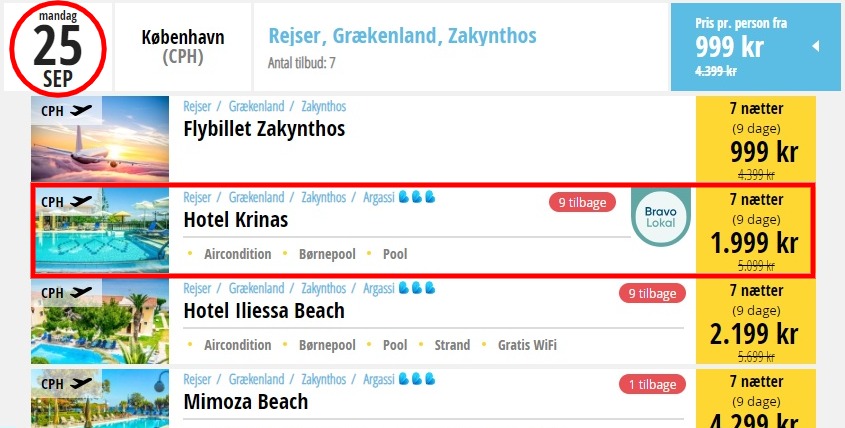This screenshot has height=428, width=845.
Task: Click the CPH airplane icon on Hotel Iliessa Beach
Action: pos(81,293)
